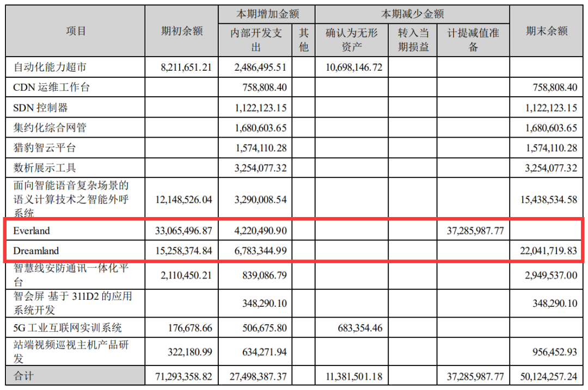
Task: Click the 项目 column header
Action: coord(76,31)
